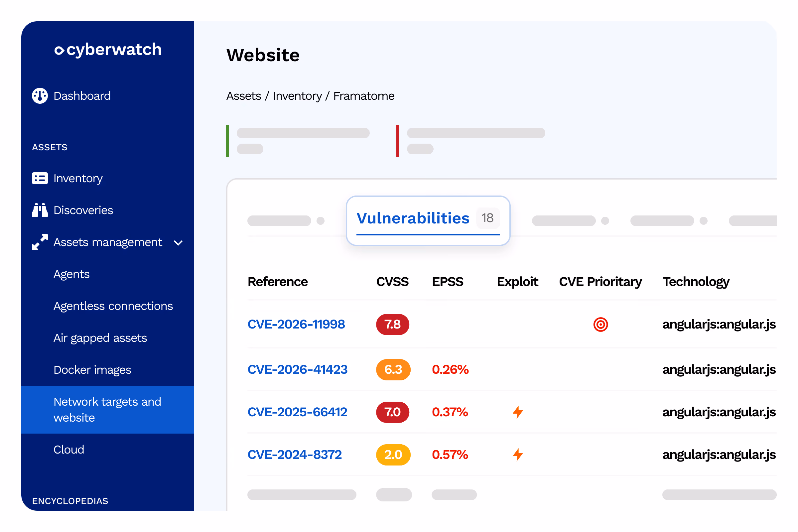The height and width of the screenshot is (532, 798).
Task: Open CVE-2026-11998 reference link
Action: 296,324
